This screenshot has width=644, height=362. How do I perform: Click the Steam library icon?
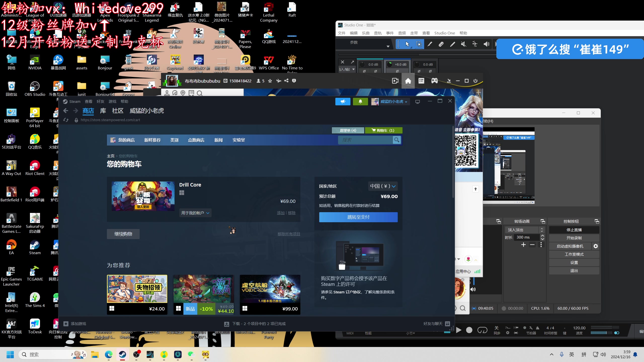point(102,111)
